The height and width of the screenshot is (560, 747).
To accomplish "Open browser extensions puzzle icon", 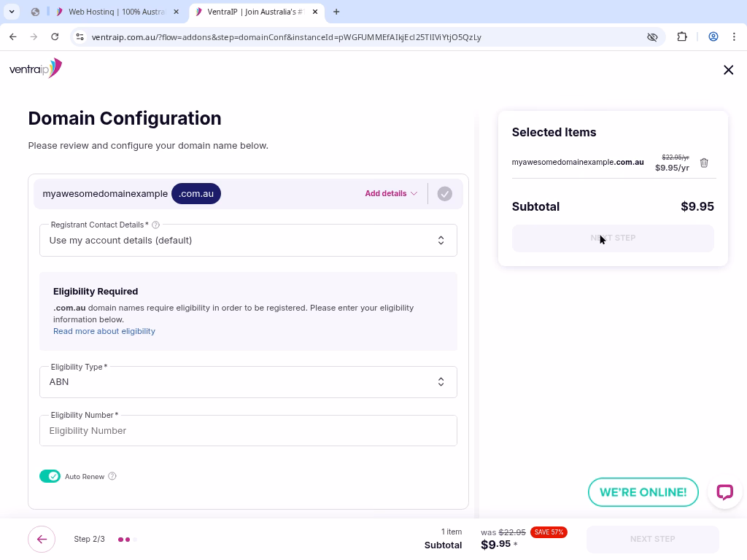I will 682,36.
